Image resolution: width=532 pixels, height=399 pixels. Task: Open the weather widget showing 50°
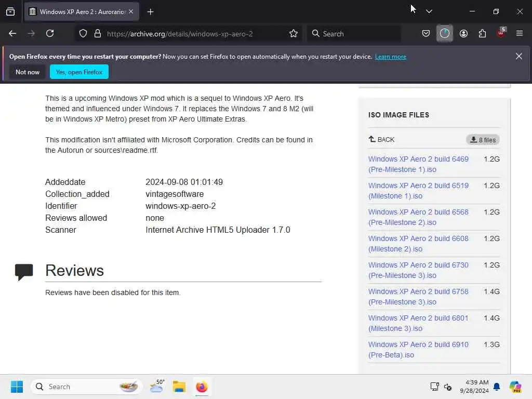157,386
